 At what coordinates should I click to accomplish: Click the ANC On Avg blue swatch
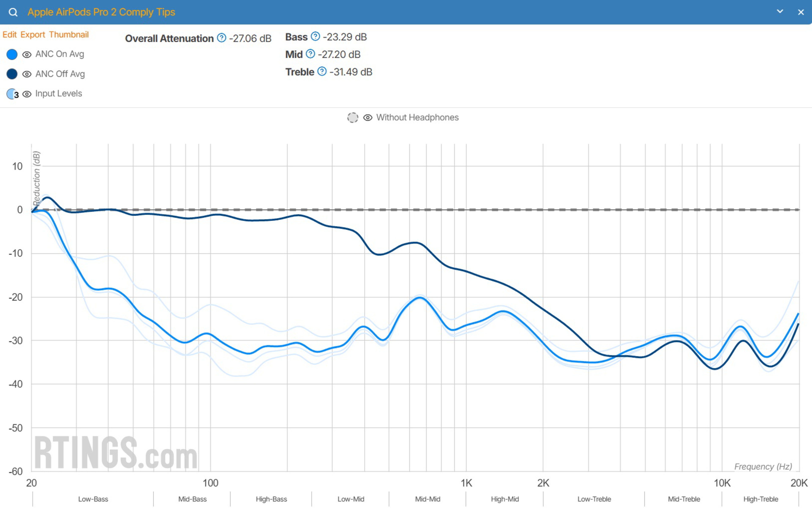point(12,54)
